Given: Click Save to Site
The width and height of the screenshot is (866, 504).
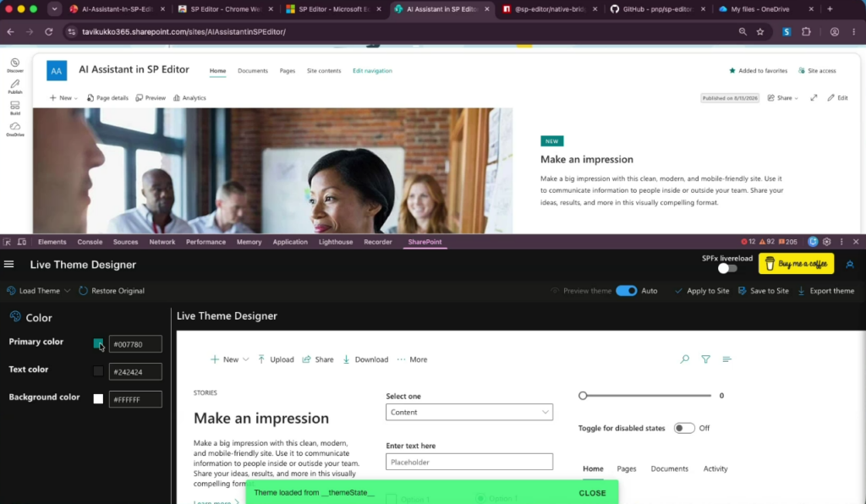Looking at the screenshot, I should point(764,291).
